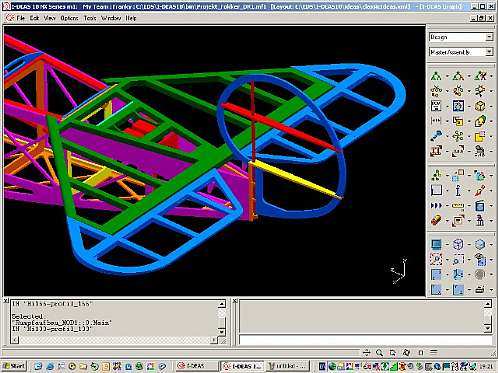Open the Master Assembly task dropdown
Image resolution: width=498 pixels, height=373 pixels.
click(460, 52)
